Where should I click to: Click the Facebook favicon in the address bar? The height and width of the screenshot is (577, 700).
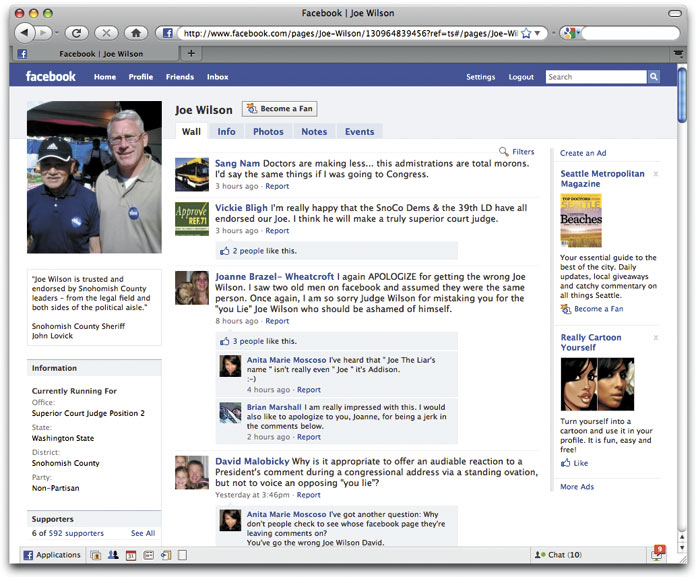click(167, 33)
